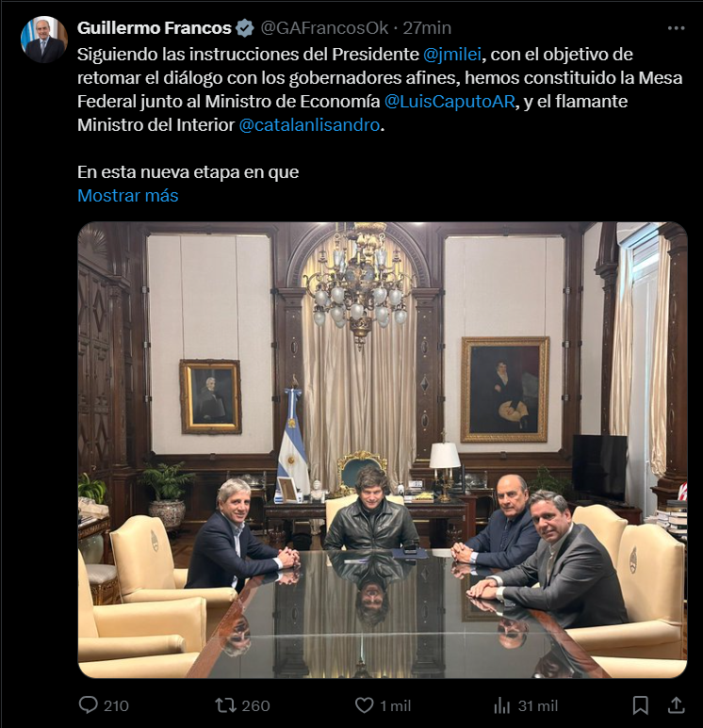Click the 31 mil views count

[537, 705]
